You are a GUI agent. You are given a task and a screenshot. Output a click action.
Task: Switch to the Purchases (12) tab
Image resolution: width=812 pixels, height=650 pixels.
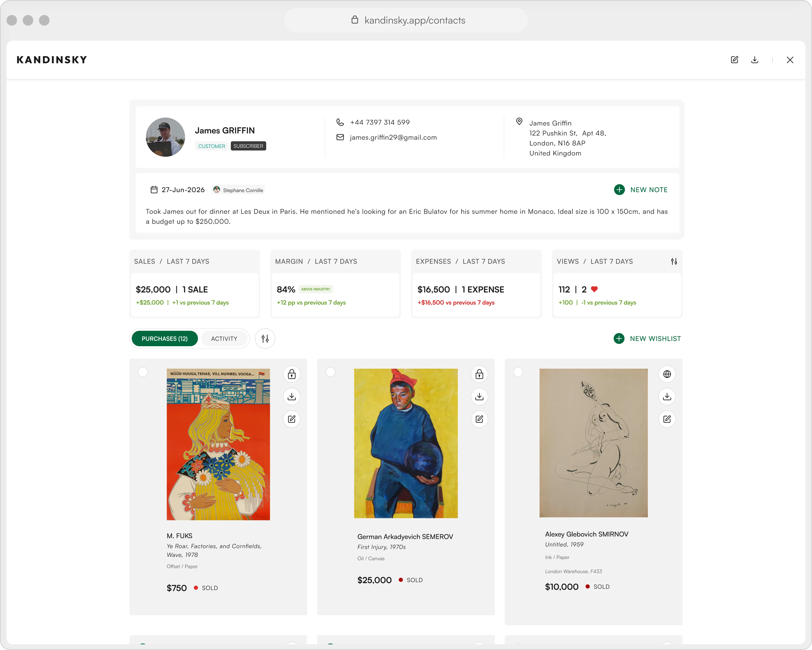tap(165, 338)
